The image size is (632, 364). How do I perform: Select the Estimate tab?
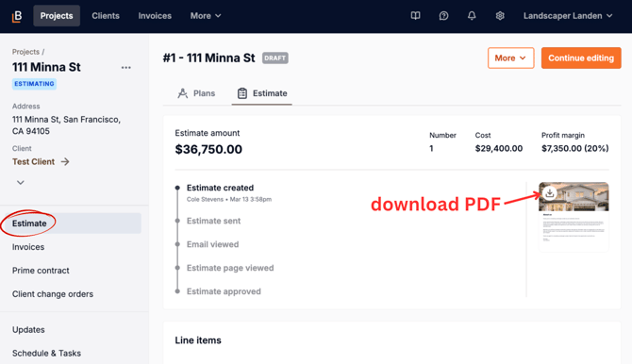(x=262, y=93)
